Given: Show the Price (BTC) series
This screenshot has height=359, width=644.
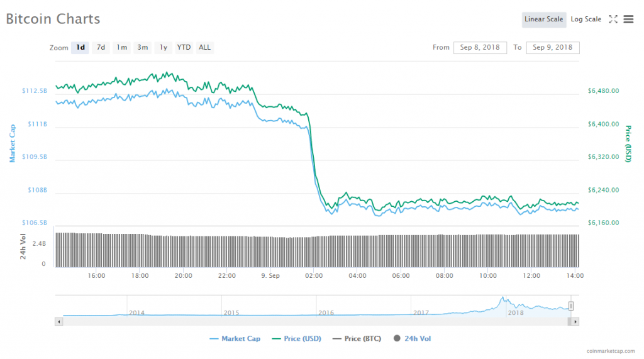Looking at the screenshot, I should pos(356,339).
